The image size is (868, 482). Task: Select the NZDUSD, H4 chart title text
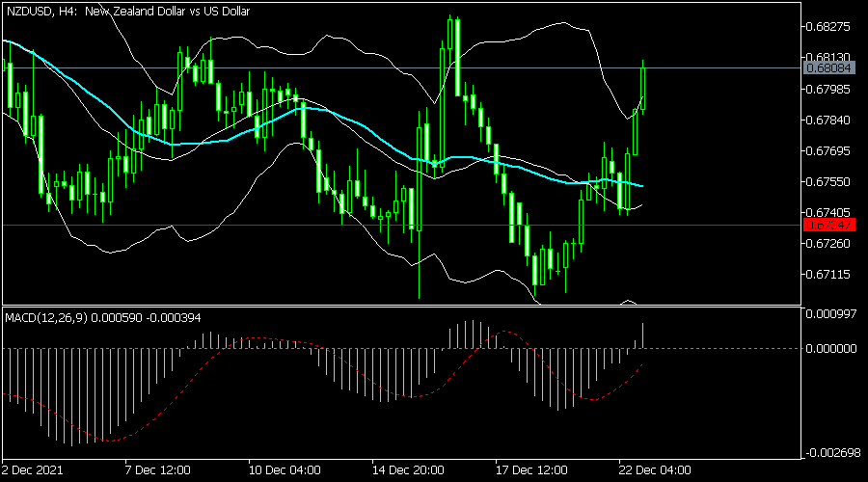point(128,11)
